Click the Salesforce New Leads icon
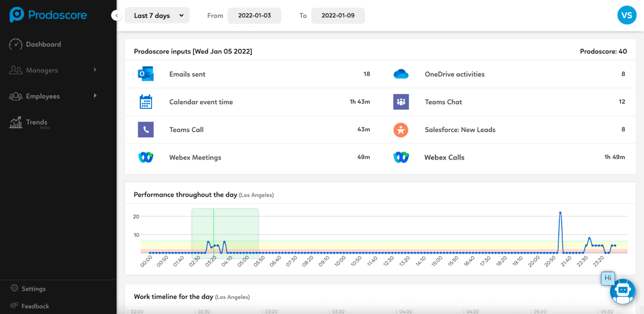Screen dimensions: 644x314 tap(401, 130)
